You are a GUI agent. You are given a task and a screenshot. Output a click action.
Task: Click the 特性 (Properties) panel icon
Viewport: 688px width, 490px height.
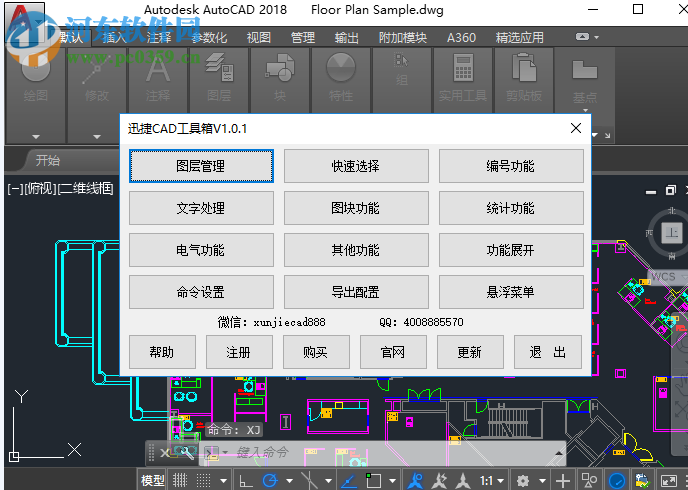click(341, 67)
